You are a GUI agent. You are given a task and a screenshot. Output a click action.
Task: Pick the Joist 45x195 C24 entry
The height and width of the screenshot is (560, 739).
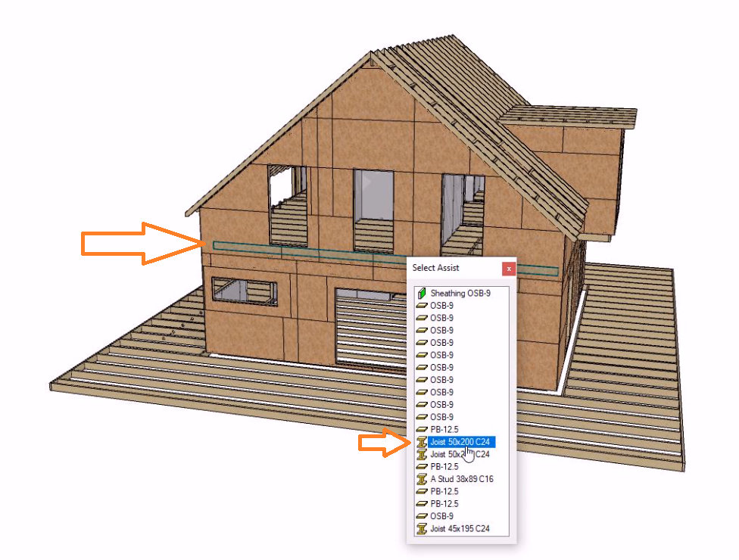click(x=460, y=528)
